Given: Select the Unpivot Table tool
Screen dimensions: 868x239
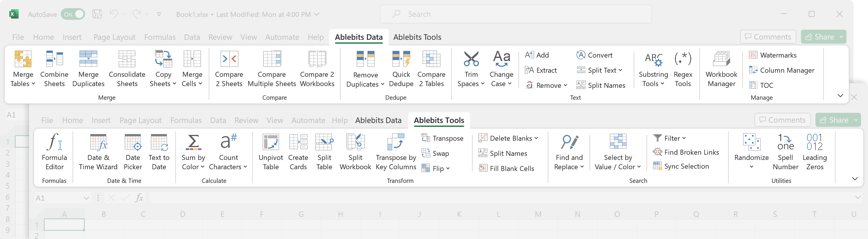Looking at the screenshot, I should click(x=271, y=151).
